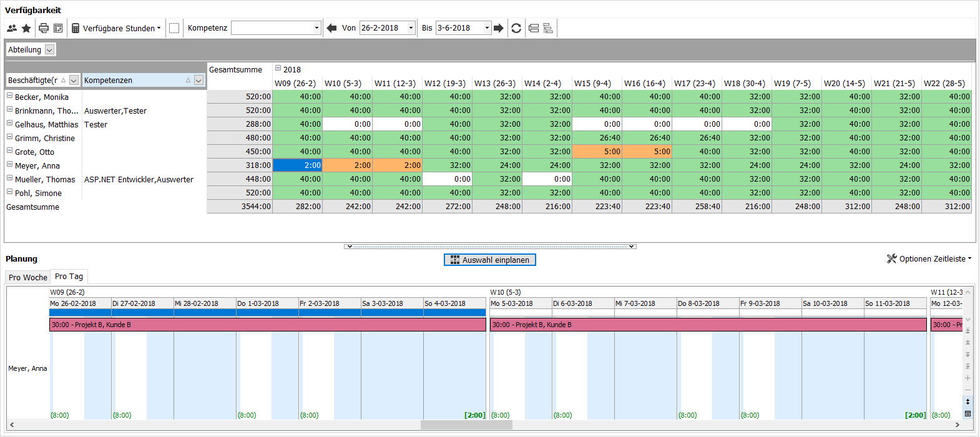
Task: Open the Von date picker dropdown
Action: (411, 28)
